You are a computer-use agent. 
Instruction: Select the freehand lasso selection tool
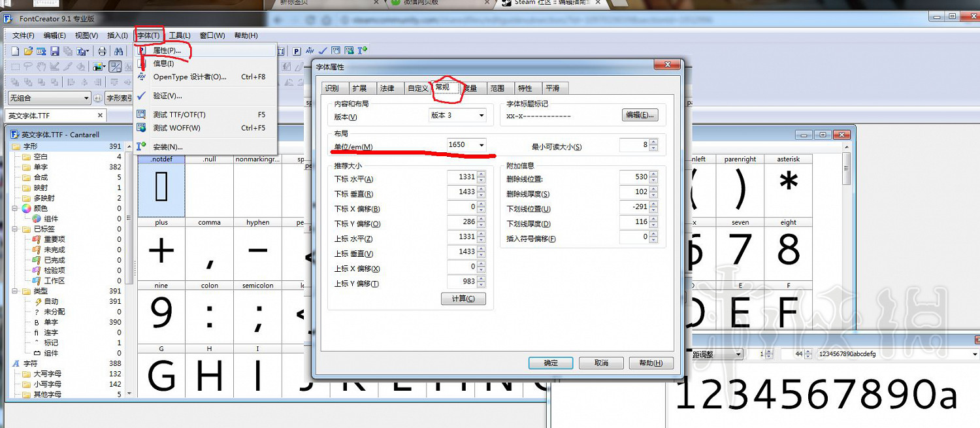(x=29, y=65)
